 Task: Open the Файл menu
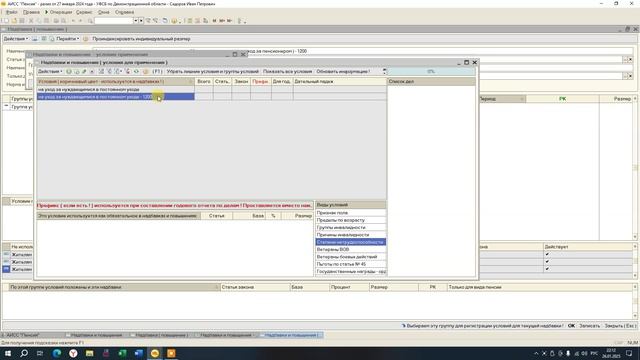11,12
